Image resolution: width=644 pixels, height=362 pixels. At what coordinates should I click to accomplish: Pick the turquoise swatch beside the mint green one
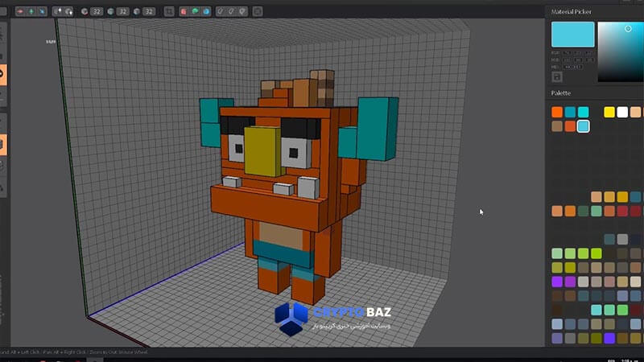[596, 310]
